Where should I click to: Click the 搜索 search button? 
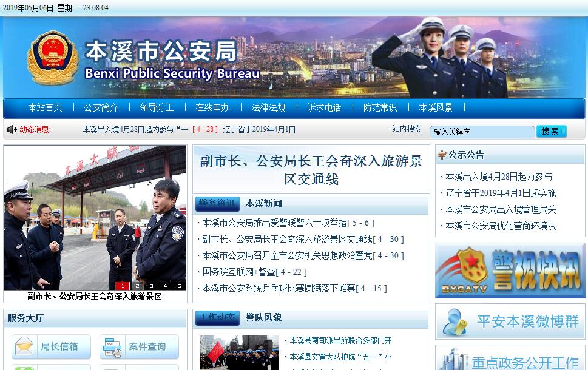[551, 131]
